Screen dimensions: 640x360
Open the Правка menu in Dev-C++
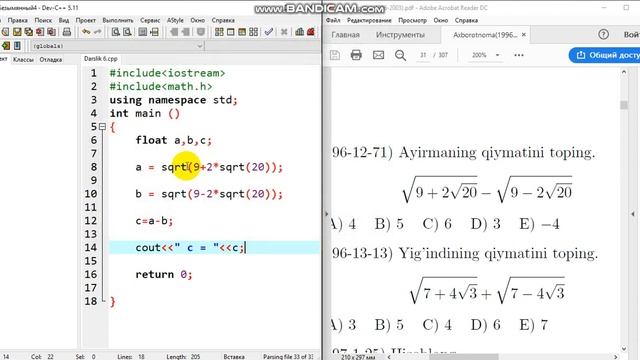point(18,20)
